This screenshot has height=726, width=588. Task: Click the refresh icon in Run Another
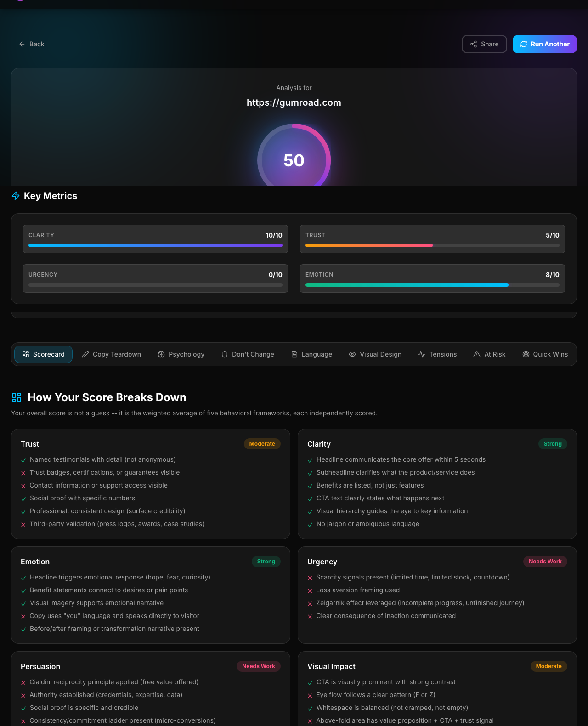click(524, 44)
